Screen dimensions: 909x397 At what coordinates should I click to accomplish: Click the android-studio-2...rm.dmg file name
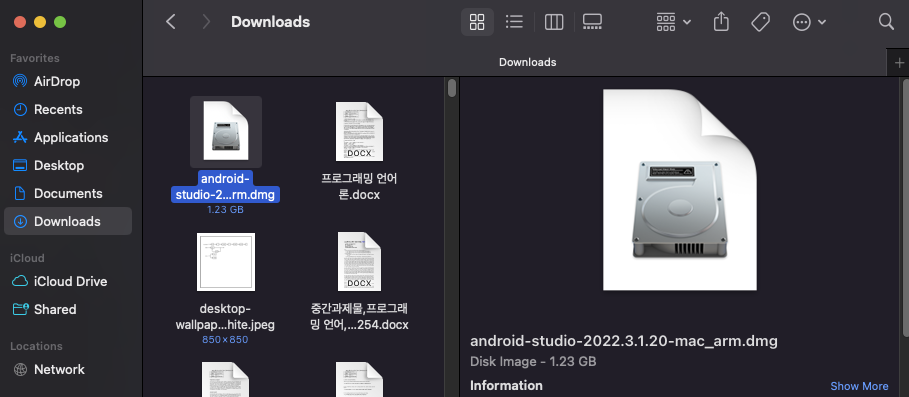pyautogui.click(x=226, y=186)
